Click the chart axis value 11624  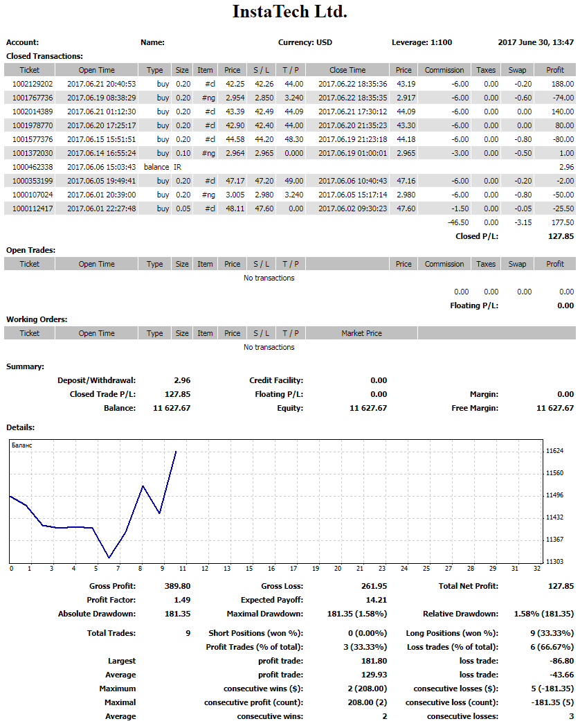[x=554, y=451]
